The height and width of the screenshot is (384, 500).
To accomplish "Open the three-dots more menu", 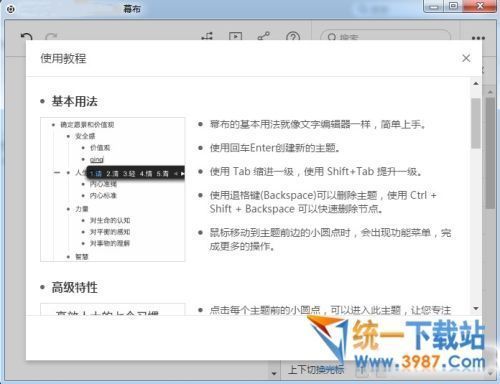I will pyautogui.click(x=478, y=38).
